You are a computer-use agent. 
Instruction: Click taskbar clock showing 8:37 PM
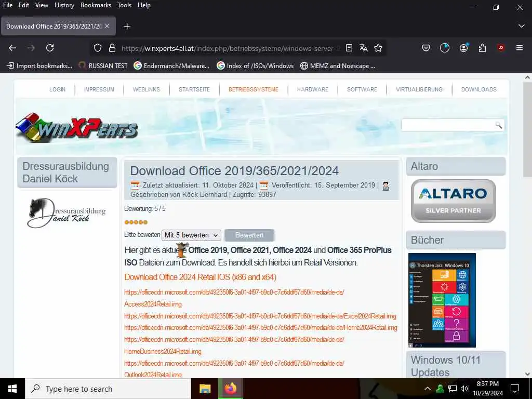[x=487, y=389]
